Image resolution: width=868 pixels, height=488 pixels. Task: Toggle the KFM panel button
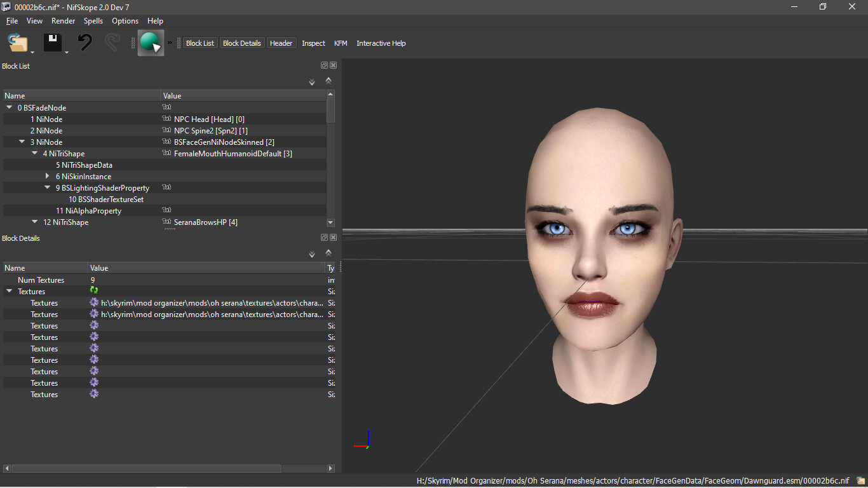coord(341,43)
